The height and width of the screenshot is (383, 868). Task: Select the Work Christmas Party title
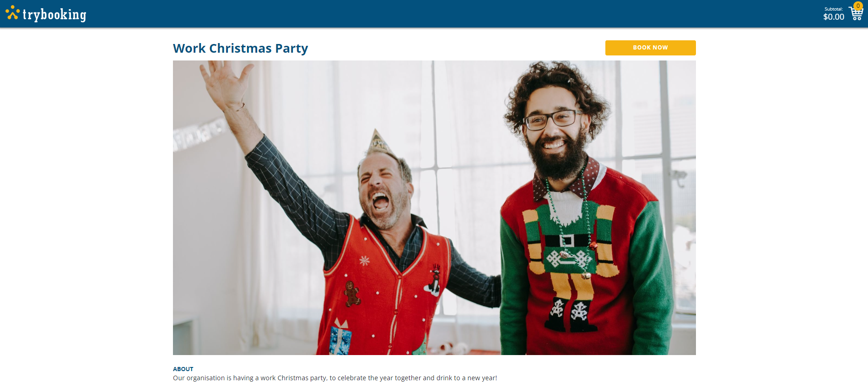coord(241,48)
